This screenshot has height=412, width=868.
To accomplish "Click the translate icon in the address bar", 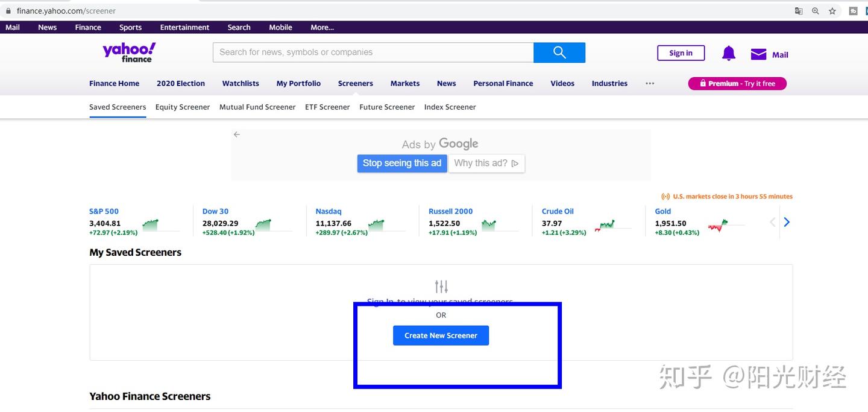I will pos(798,10).
